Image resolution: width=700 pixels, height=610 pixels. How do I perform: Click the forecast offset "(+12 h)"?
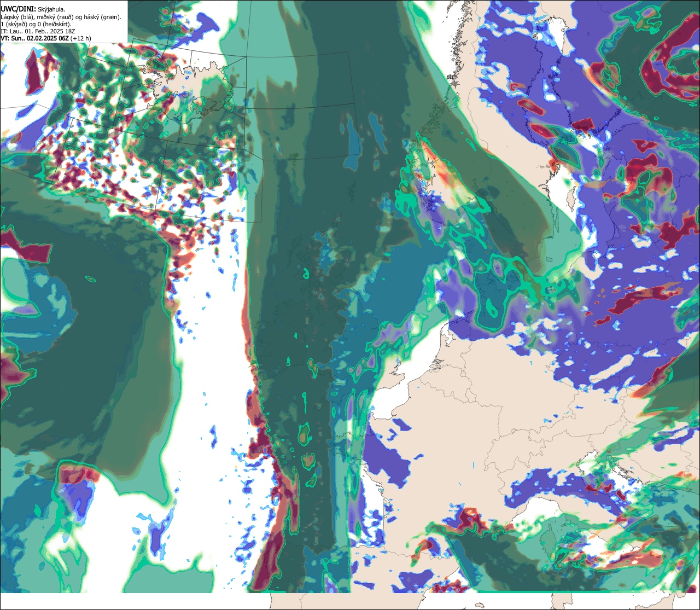pos(81,38)
